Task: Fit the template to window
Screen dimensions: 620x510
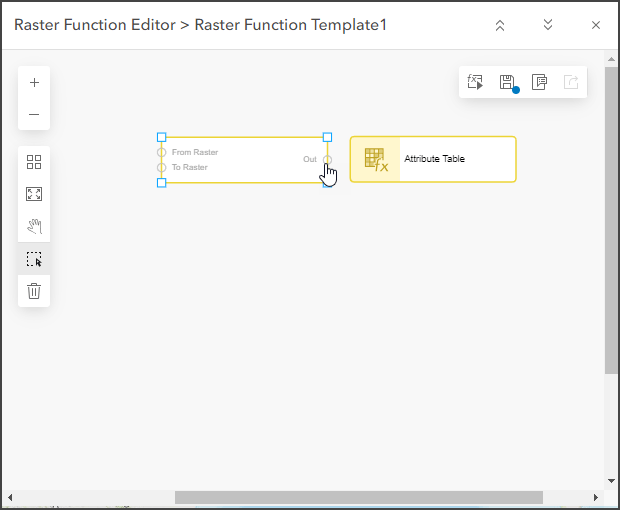Action: 34,194
